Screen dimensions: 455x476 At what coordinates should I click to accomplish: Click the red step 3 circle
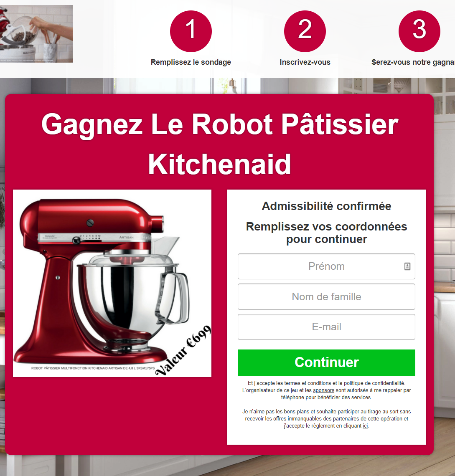[419, 31]
